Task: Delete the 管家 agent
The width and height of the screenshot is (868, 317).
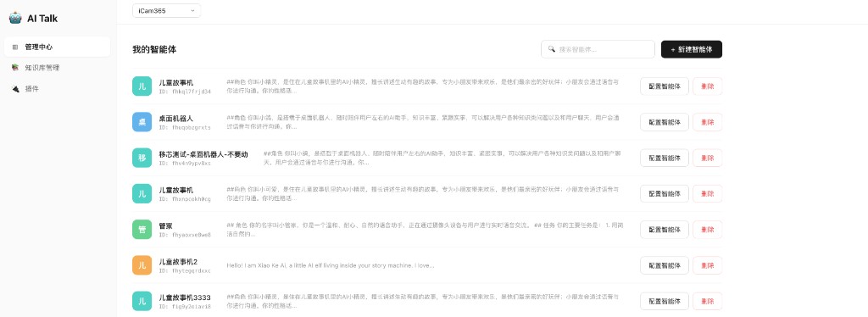Action: pyautogui.click(x=708, y=229)
